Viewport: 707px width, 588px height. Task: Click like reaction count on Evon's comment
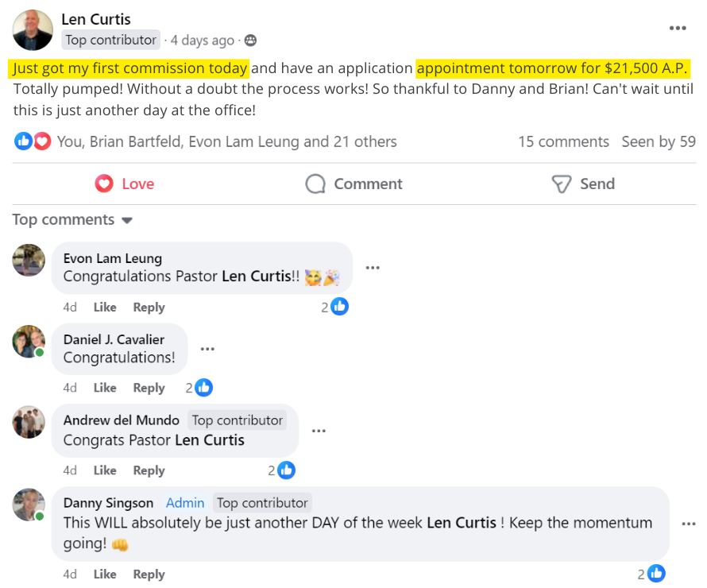pyautogui.click(x=335, y=307)
